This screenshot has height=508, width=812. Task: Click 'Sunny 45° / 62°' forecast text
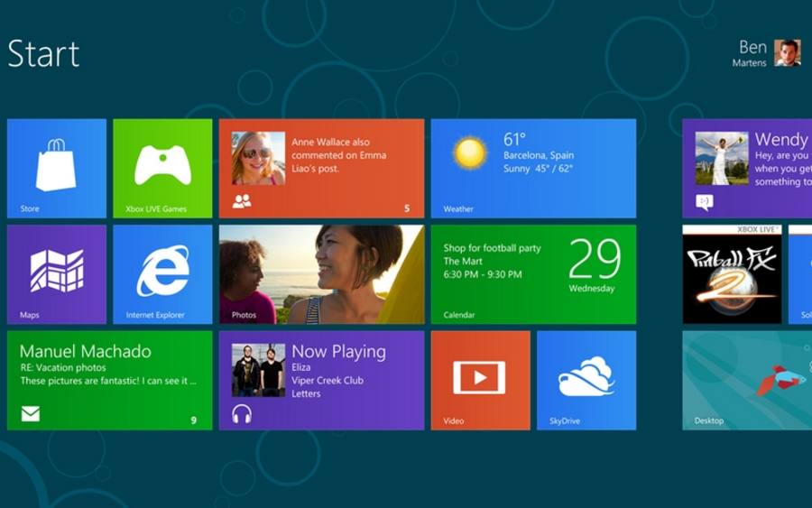coord(538,169)
